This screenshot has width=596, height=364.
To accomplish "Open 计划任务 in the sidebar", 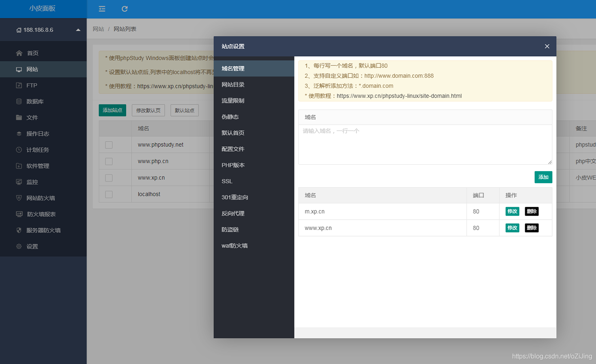I will click(43, 150).
